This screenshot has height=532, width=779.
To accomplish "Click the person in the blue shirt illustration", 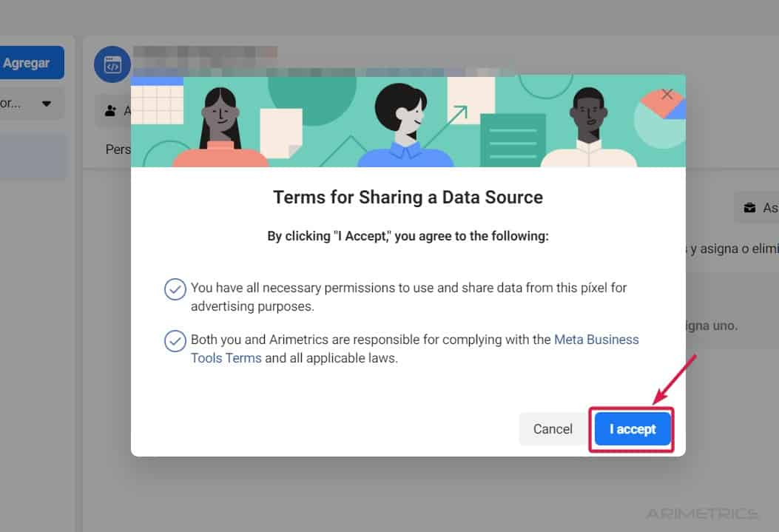I will click(x=405, y=125).
